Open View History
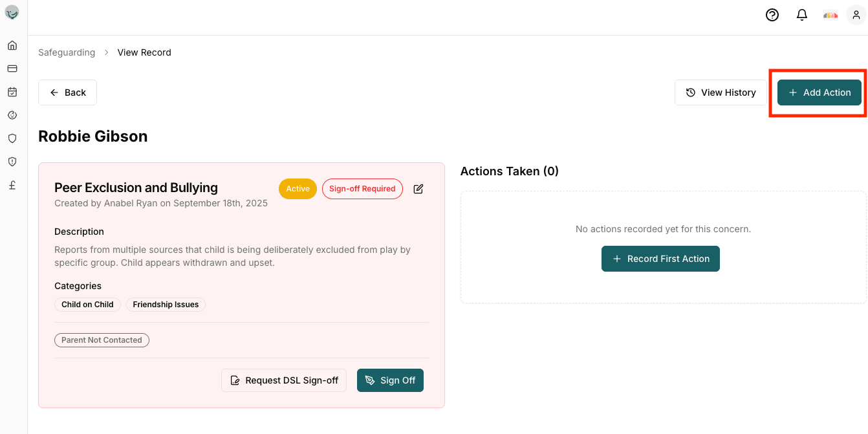The width and height of the screenshot is (868, 434). point(721,92)
